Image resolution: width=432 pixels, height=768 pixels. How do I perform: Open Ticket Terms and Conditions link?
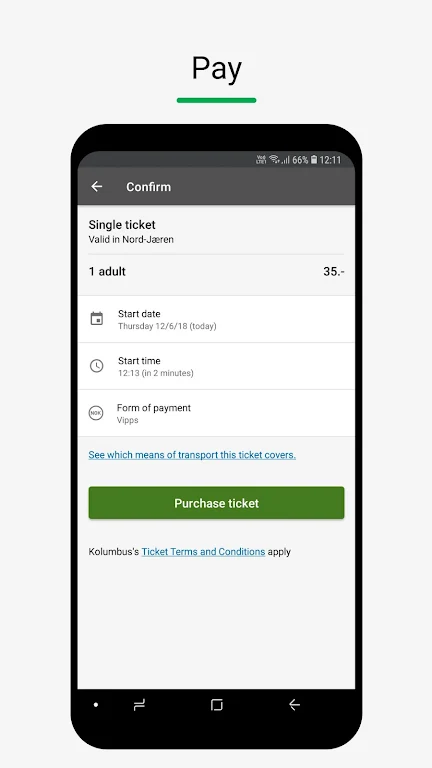coord(203,552)
